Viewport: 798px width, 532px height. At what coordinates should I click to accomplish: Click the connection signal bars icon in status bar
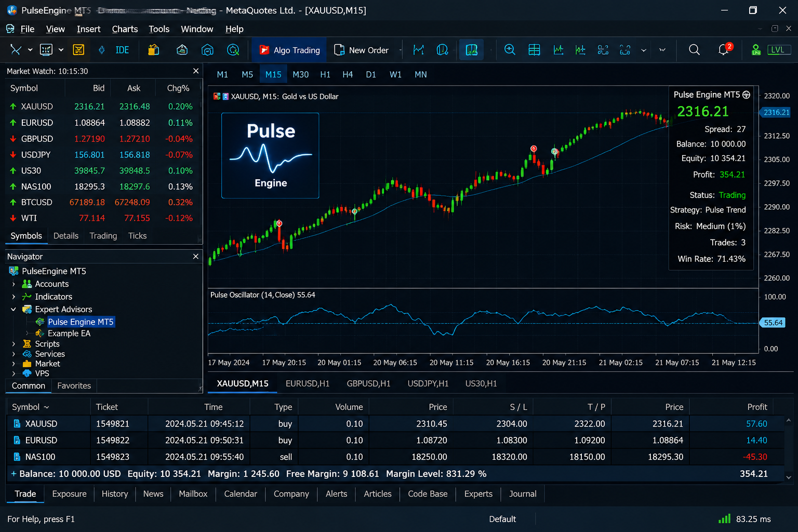[724, 518]
